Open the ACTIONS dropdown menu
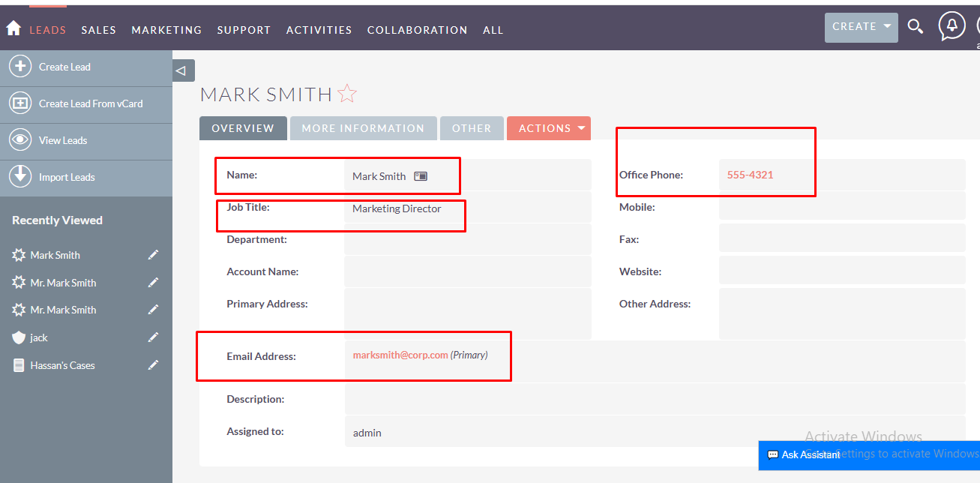Viewport: 980px width, 483px height. [549, 128]
